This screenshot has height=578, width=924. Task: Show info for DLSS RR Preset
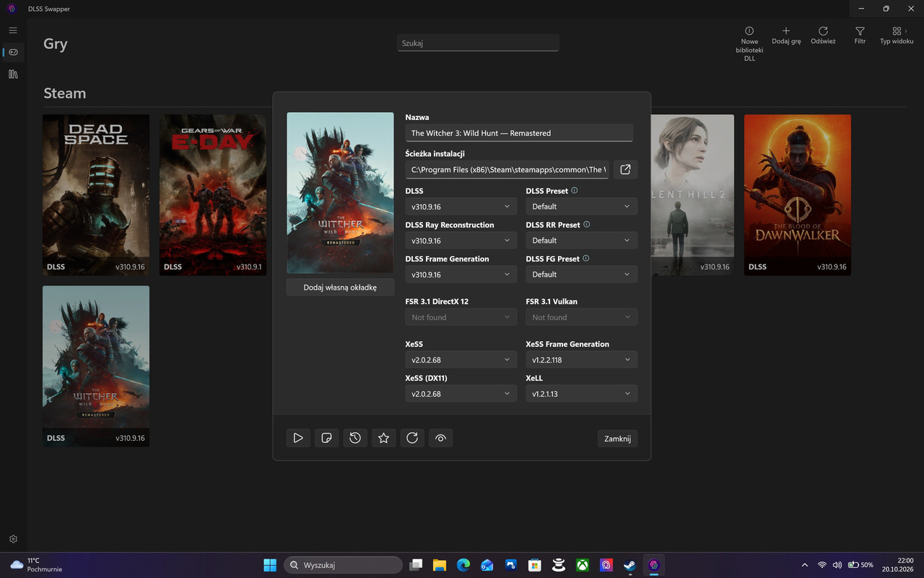point(586,225)
